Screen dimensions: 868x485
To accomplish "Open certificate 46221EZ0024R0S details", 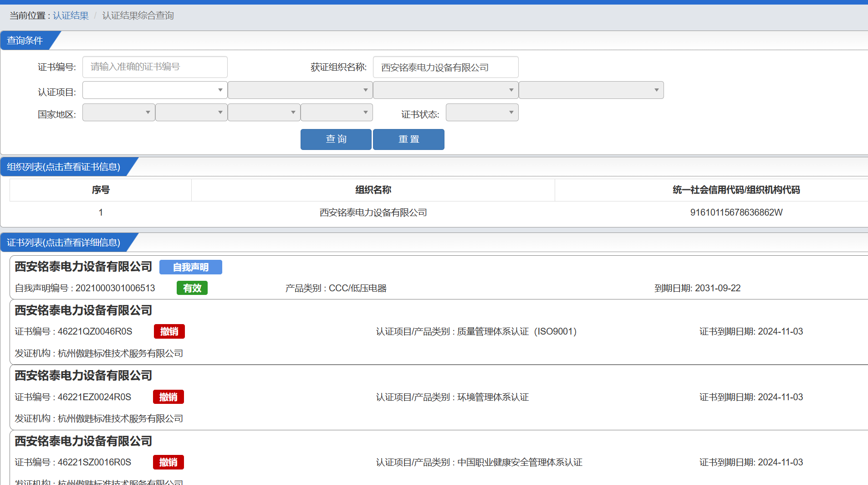I will pyautogui.click(x=73, y=397).
